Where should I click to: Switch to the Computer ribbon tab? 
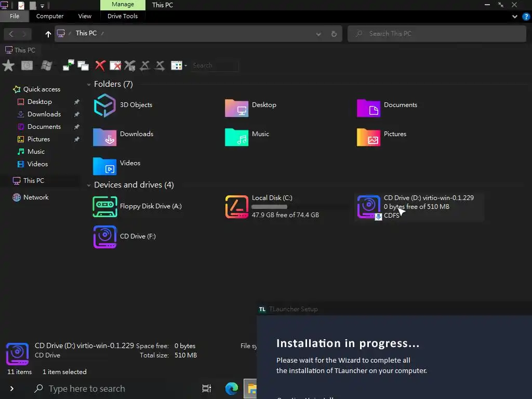(x=50, y=16)
